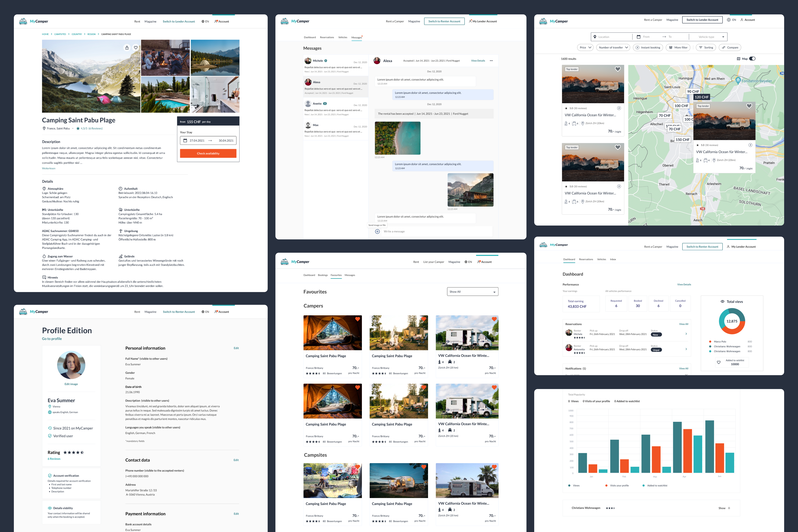Open the Price filter dropdown
Image resolution: width=798 pixels, height=532 pixels.
[x=585, y=48]
